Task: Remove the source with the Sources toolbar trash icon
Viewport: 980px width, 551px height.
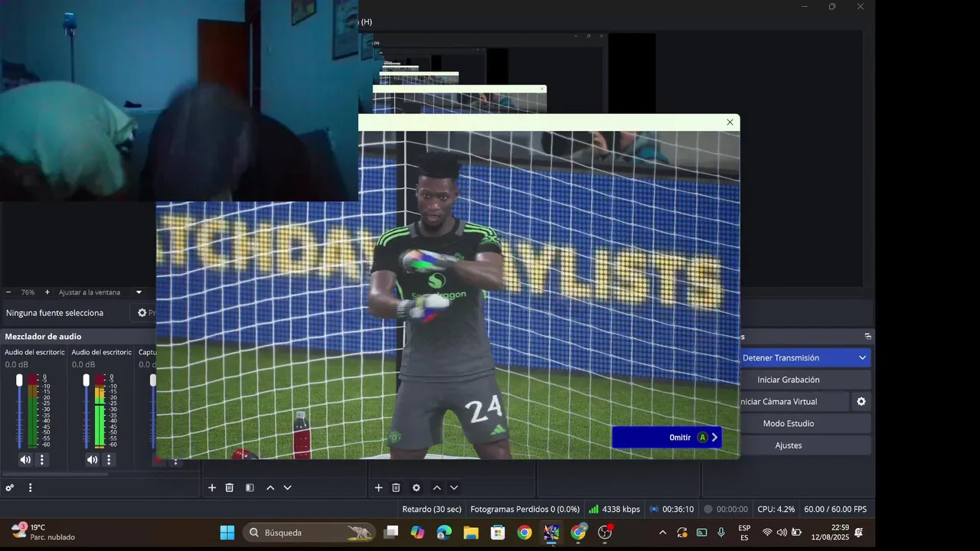Action: pyautogui.click(x=396, y=487)
